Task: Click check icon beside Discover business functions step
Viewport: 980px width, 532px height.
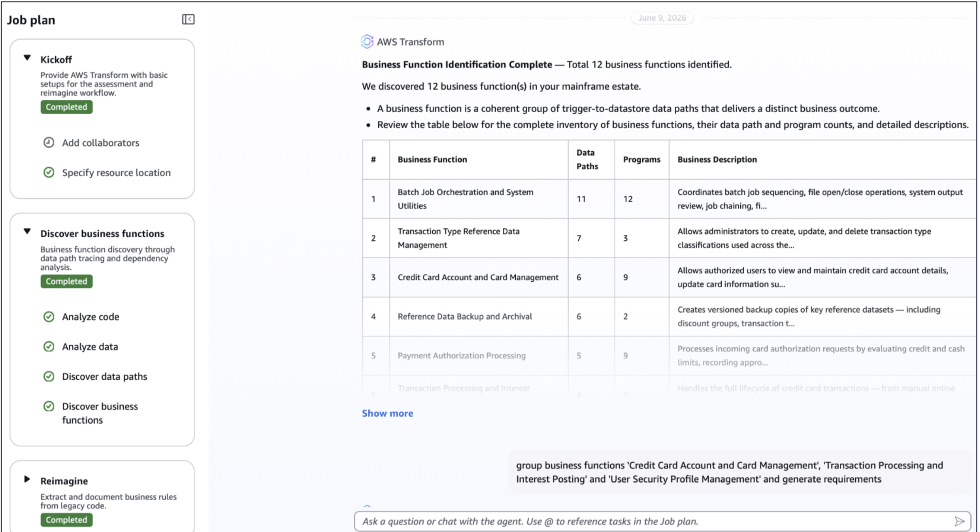Action: point(49,406)
